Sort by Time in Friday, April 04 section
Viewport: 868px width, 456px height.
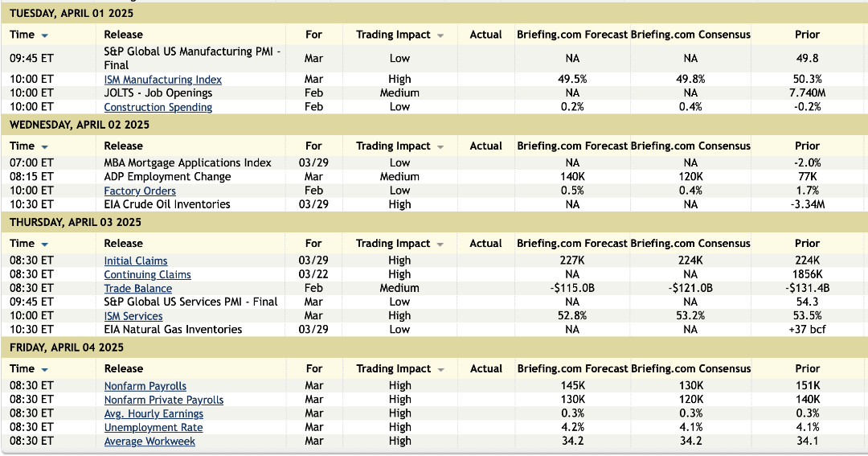click(44, 370)
